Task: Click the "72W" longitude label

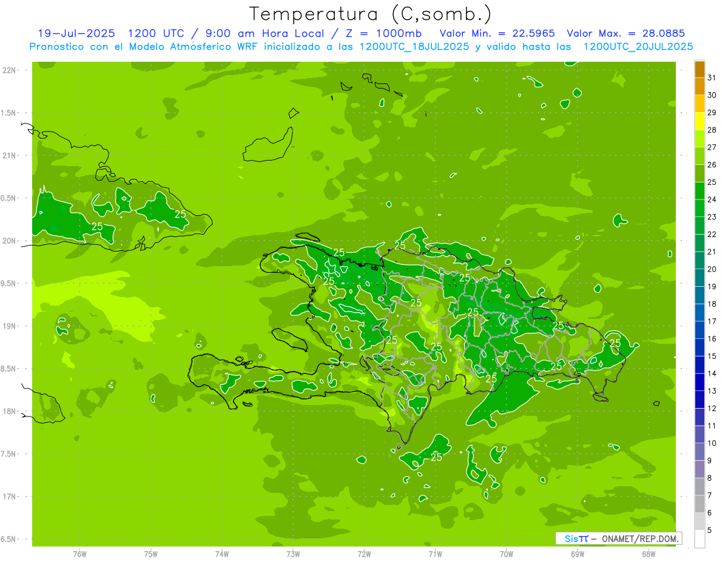Action: [x=365, y=554]
